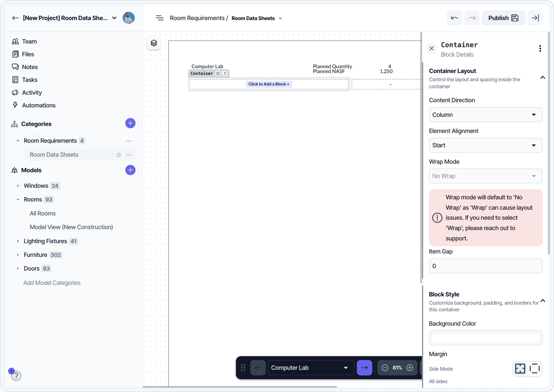Click the undo arrow icon
The height and width of the screenshot is (392, 554).
(x=454, y=18)
